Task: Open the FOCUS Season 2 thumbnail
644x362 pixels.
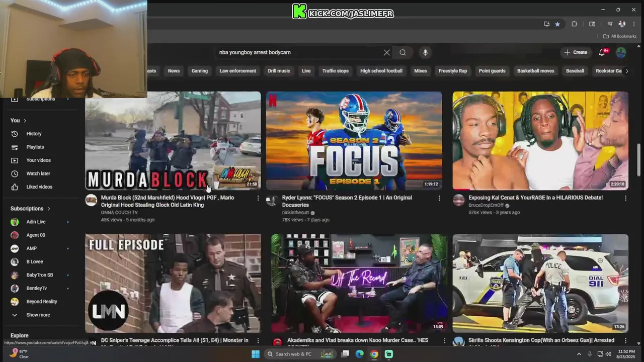Action: pos(354,141)
